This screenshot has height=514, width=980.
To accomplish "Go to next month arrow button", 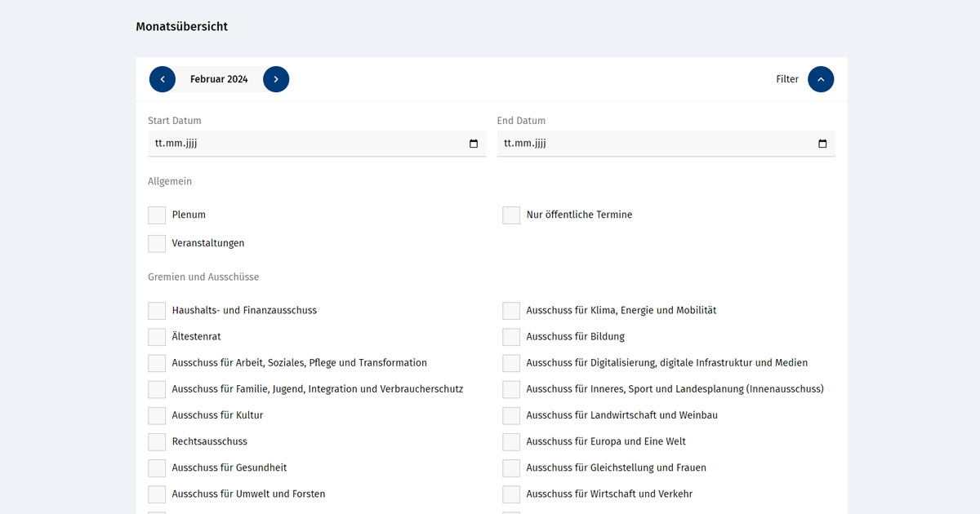I will click(276, 79).
